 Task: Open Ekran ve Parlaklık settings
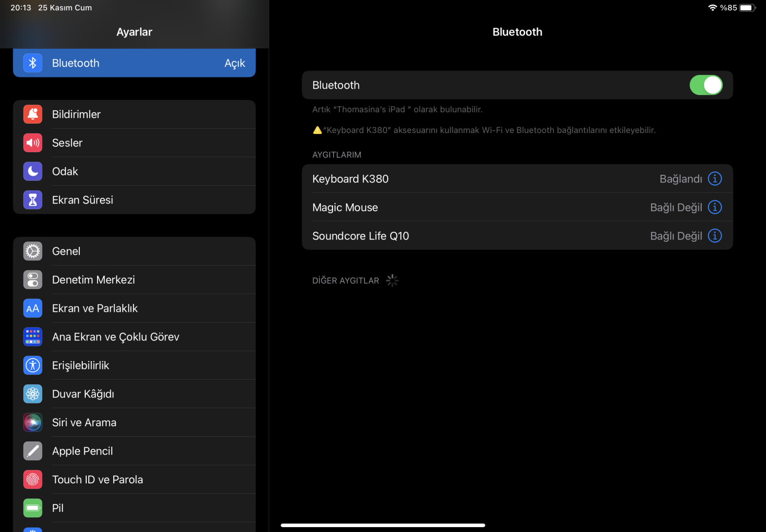(134, 308)
